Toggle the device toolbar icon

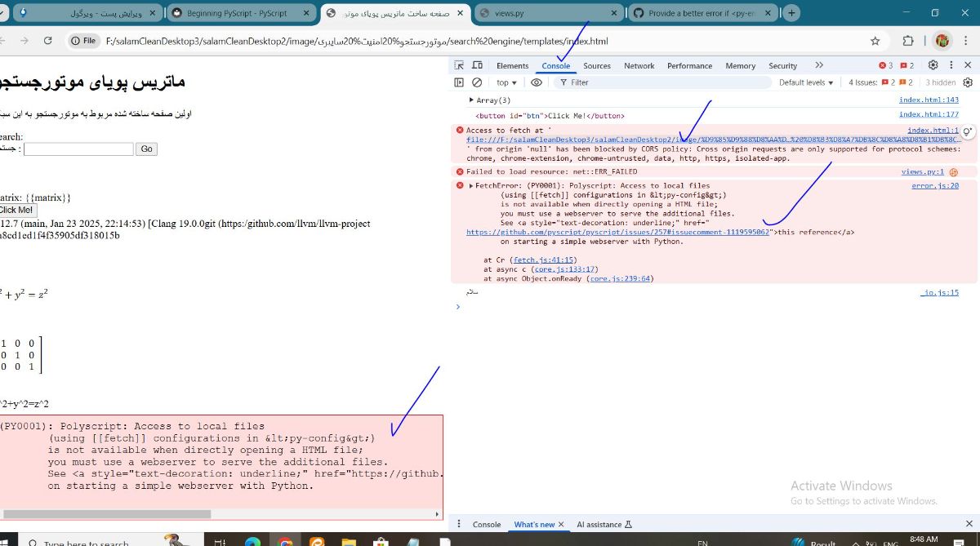pyautogui.click(x=478, y=65)
